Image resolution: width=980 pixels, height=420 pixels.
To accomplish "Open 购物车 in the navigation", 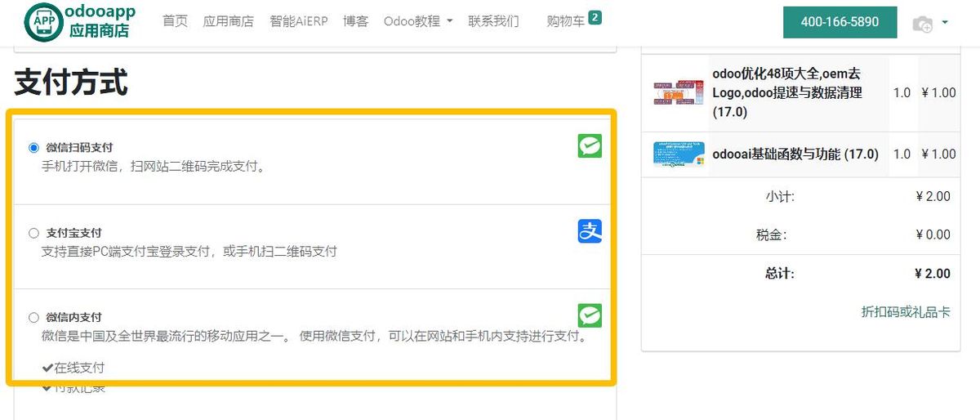I will 565,21.
